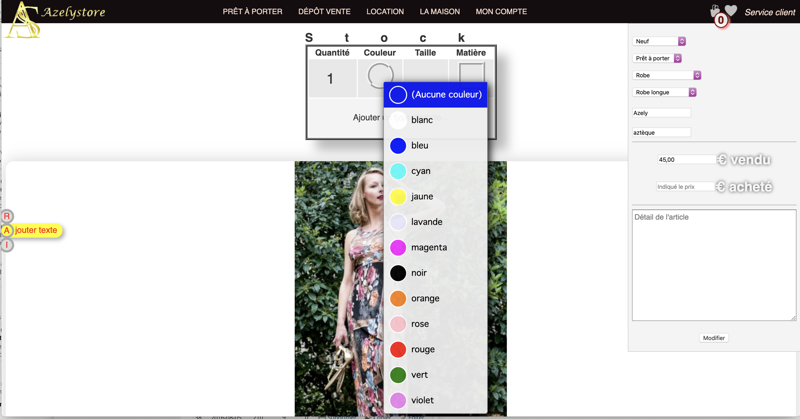Viewport: 800px width, 419px height.
Task: Click the 'Détail de l'article' text area
Action: pyautogui.click(x=714, y=264)
